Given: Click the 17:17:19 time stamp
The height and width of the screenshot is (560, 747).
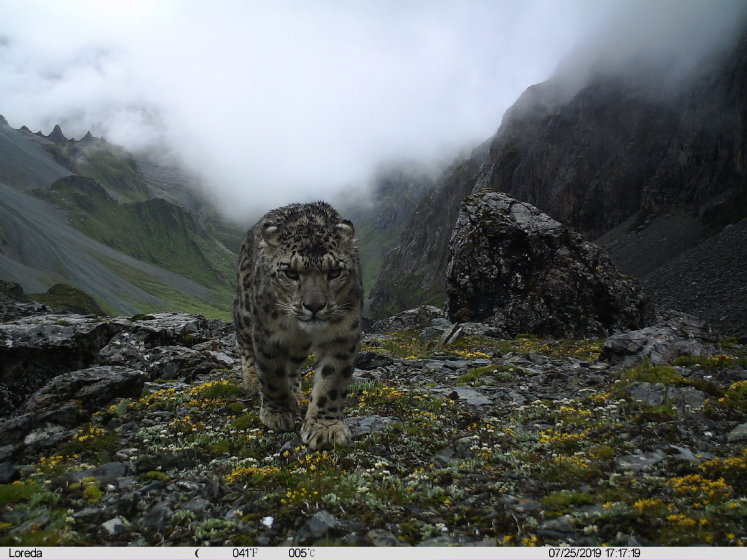Looking at the screenshot, I should click(x=621, y=553).
